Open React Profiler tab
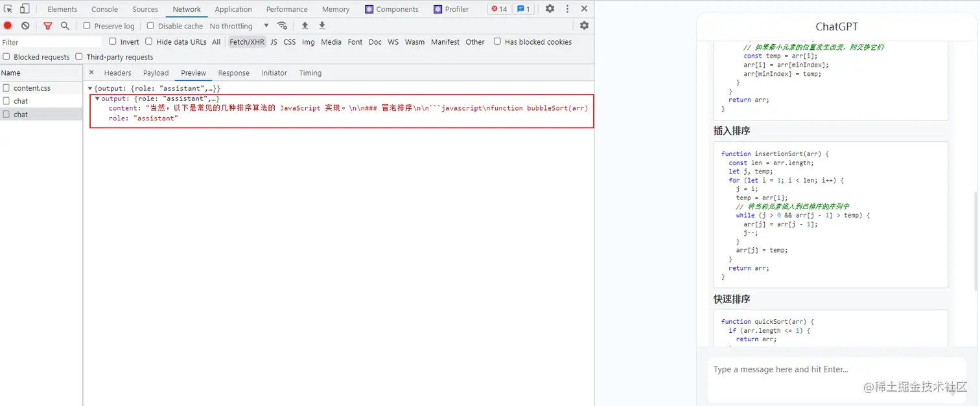Image resolution: width=980 pixels, height=406 pixels. coord(452,9)
